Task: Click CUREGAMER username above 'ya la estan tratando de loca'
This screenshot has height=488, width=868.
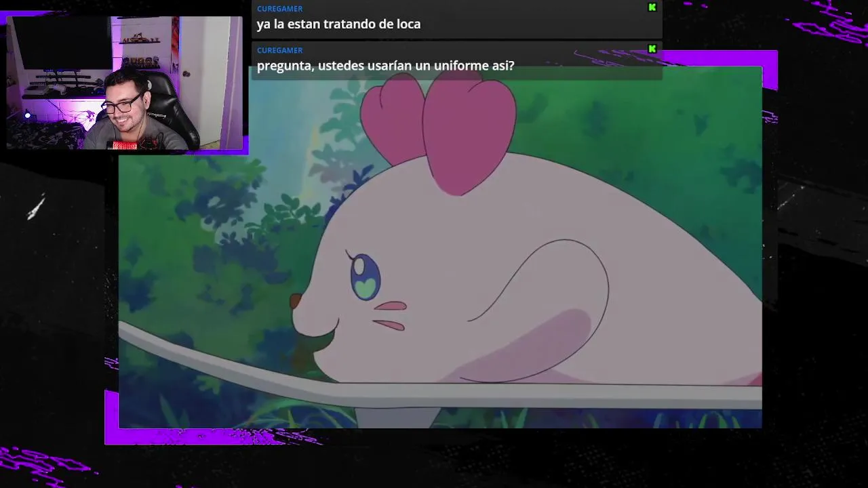Action: pos(279,9)
